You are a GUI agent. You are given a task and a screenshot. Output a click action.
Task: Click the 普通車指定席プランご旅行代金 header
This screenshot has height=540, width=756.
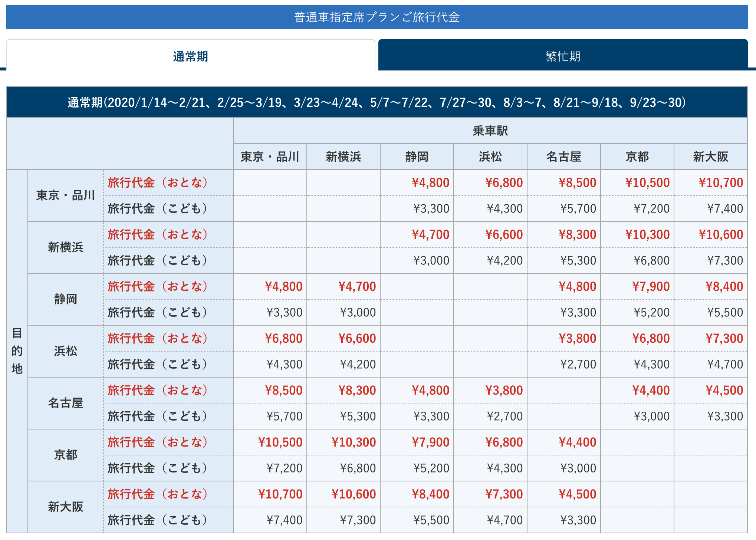[377, 17]
